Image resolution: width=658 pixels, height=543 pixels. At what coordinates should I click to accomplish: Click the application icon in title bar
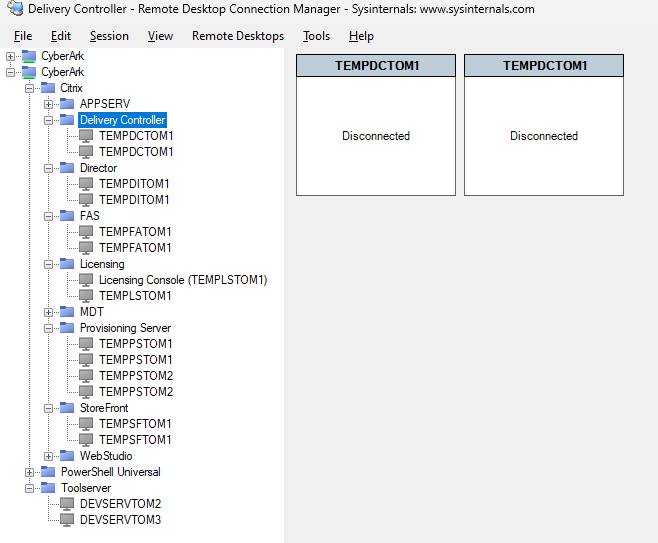16,8
